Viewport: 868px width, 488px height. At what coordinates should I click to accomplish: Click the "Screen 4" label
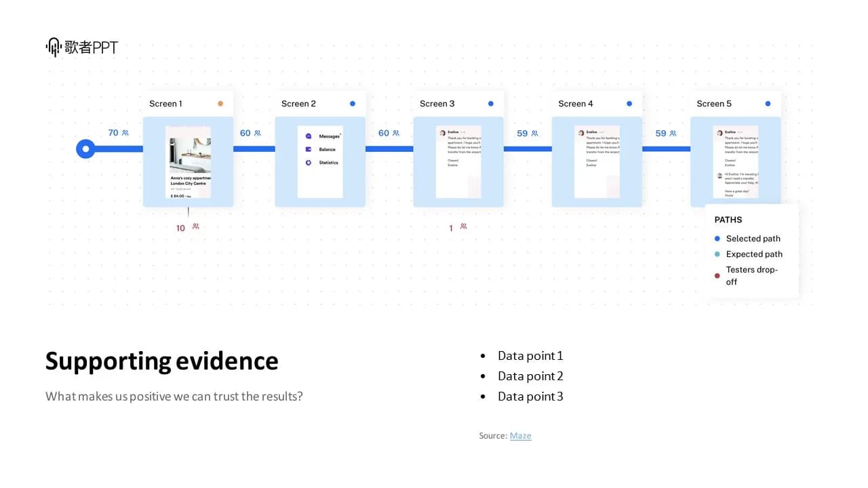click(x=576, y=104)
